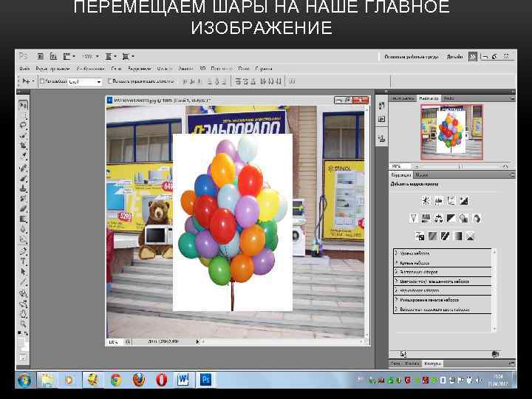Add a Gradient Map adjustment

[457, 236]
